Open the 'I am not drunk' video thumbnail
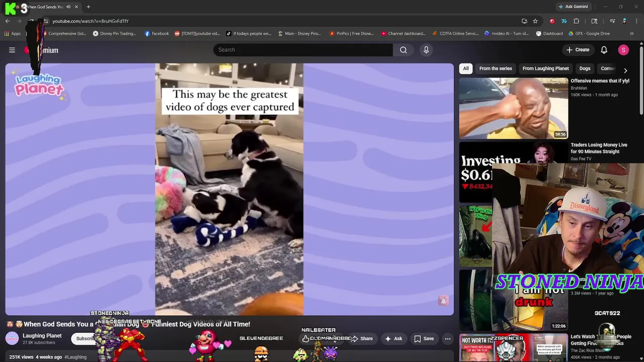This screenshot has height=362, width=644. tap(513, 300)
